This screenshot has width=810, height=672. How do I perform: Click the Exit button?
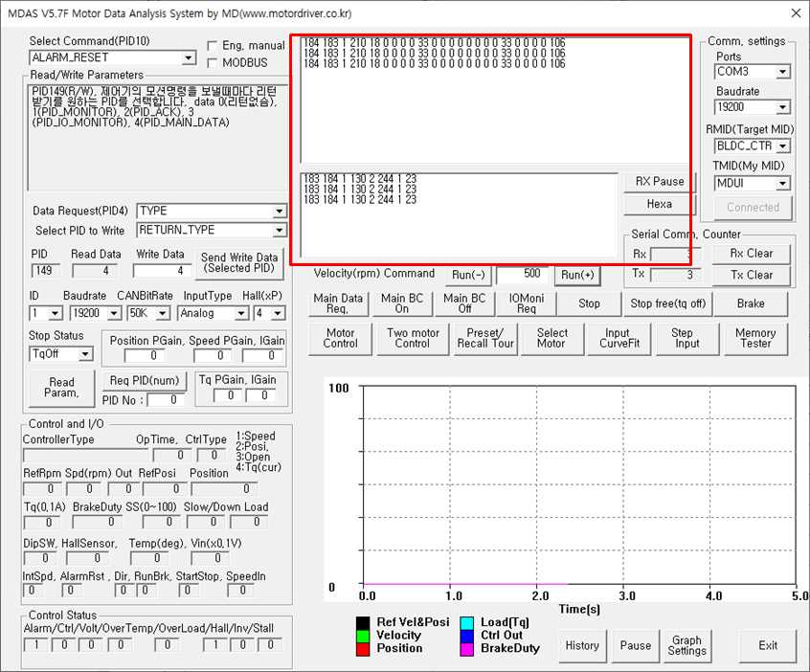[768, 646]
